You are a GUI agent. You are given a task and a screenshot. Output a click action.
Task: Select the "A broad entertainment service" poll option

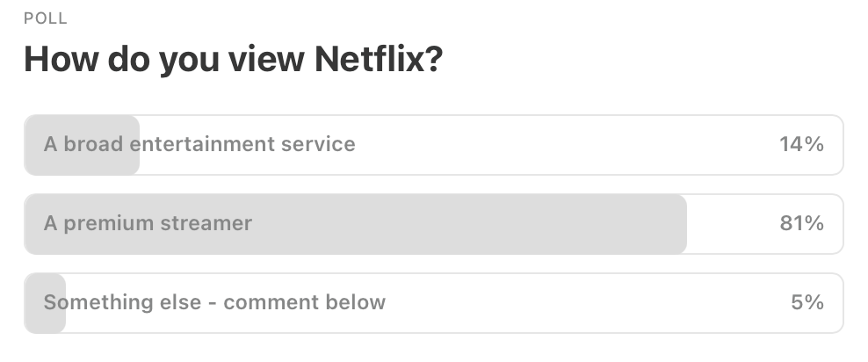pos(433,145)
